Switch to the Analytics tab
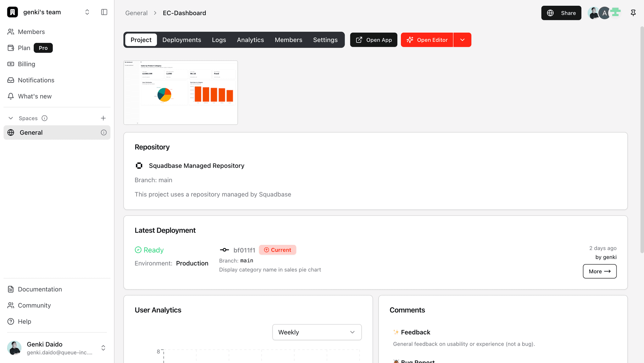The height and width of the screenshot is (363, 644). (x=250, y=40)
